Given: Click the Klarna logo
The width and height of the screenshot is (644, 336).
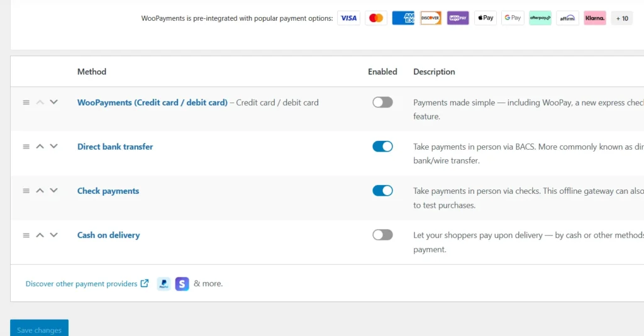Looking at the screenshot, I should (595, 18).
